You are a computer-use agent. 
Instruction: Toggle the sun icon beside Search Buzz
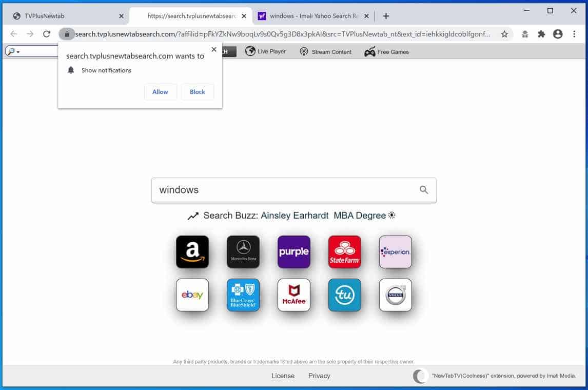(x=392, y=215)
